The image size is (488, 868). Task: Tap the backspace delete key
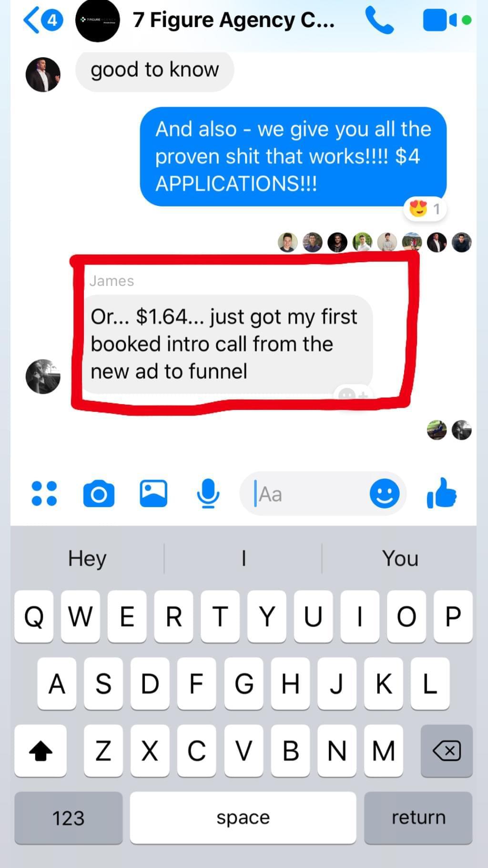pyautogui.click(x=447, y=751)
